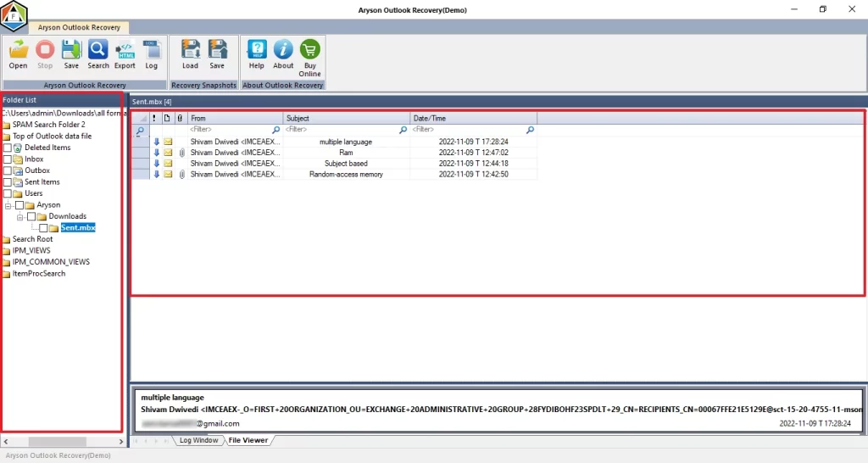868x463 pixels.
Task: Check the Inbox folder checkbox
Action: coord(7,159)
